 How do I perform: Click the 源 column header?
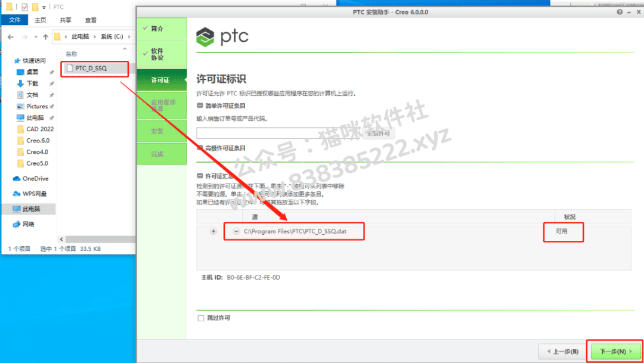pos(255,217)
